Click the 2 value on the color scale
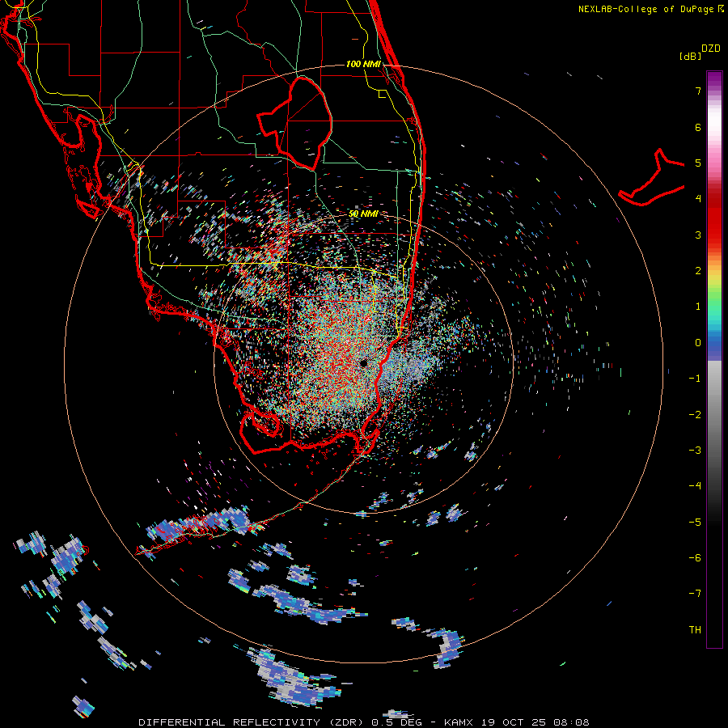The height and width of the screenshot is (728, 728). (698, 271)
